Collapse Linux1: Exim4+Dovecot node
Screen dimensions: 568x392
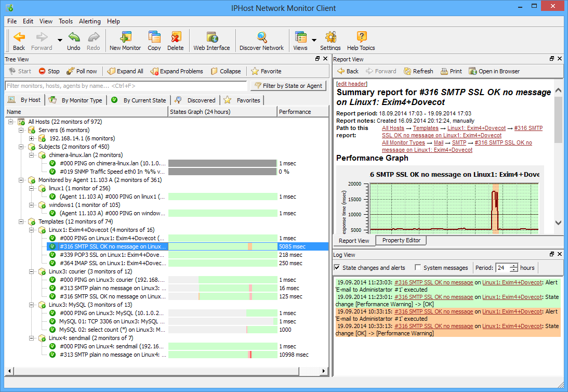pyautogui.click(x=32, y=230)
